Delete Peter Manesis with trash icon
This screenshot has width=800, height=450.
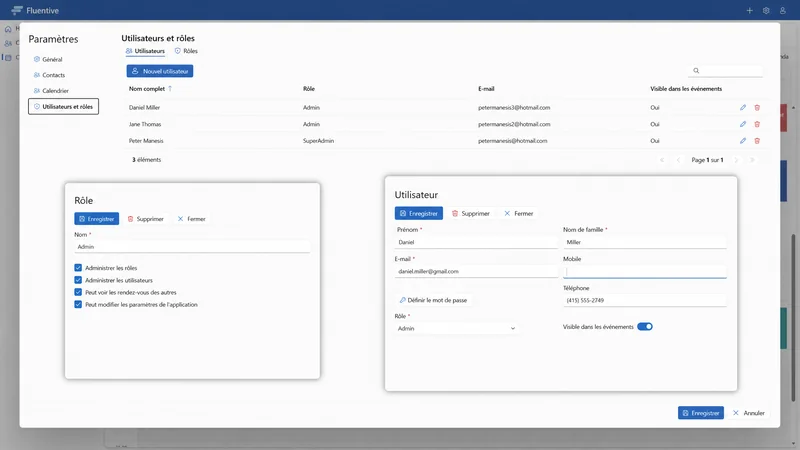click(x=757, y=141)
